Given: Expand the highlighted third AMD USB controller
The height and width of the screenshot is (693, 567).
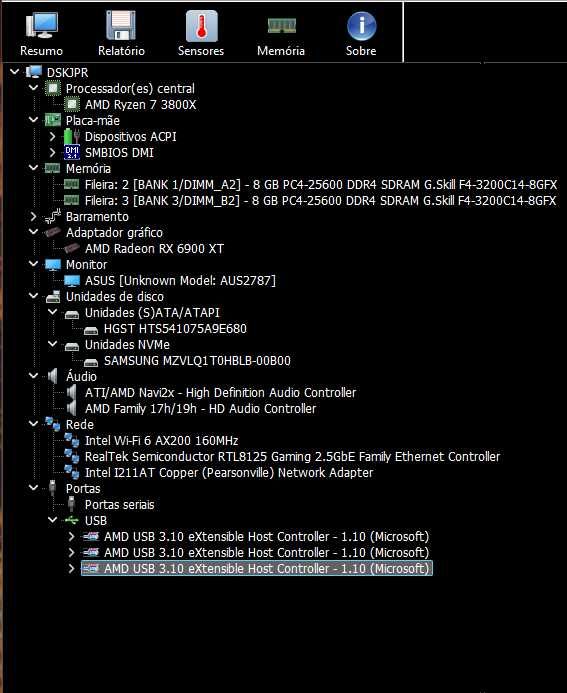Looking at the screenshot, I should pyautogui.click(x=72, y=568).
